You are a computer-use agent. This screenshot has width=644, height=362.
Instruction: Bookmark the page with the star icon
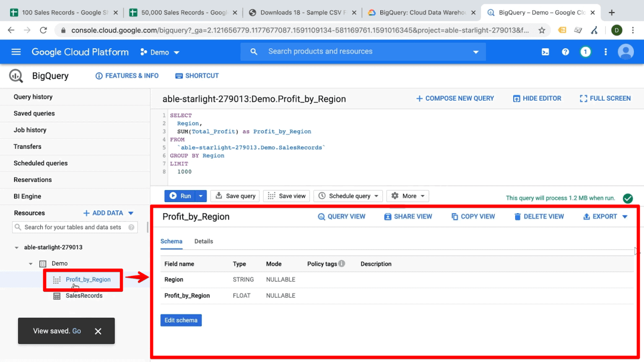(x=541, y=30)
